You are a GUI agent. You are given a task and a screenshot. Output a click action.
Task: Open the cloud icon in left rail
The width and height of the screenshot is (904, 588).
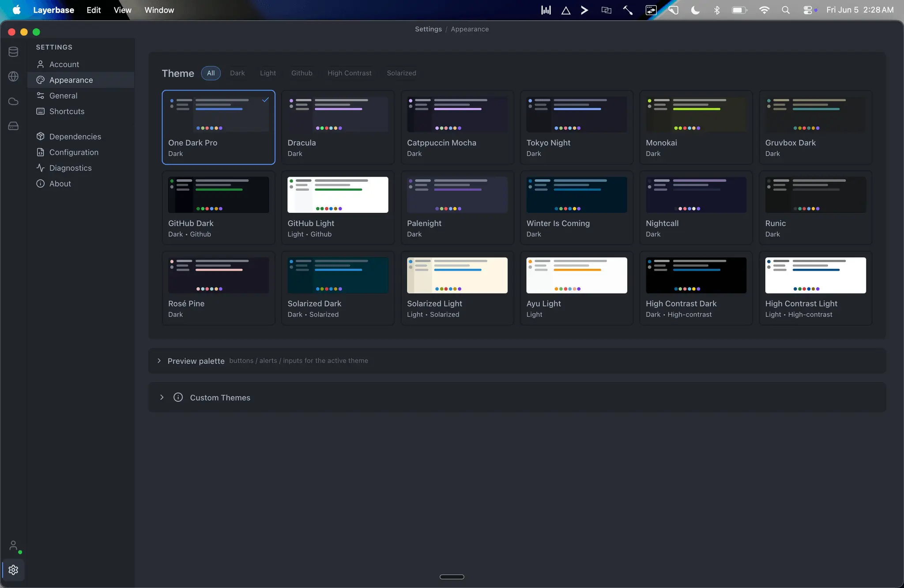[x=13, y=102]
